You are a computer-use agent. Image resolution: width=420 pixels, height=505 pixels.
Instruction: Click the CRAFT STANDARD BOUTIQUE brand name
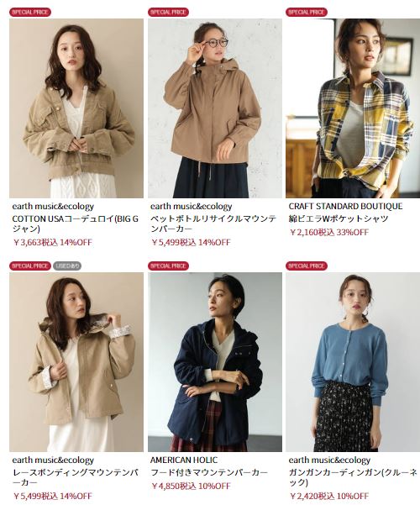[345, 206]
